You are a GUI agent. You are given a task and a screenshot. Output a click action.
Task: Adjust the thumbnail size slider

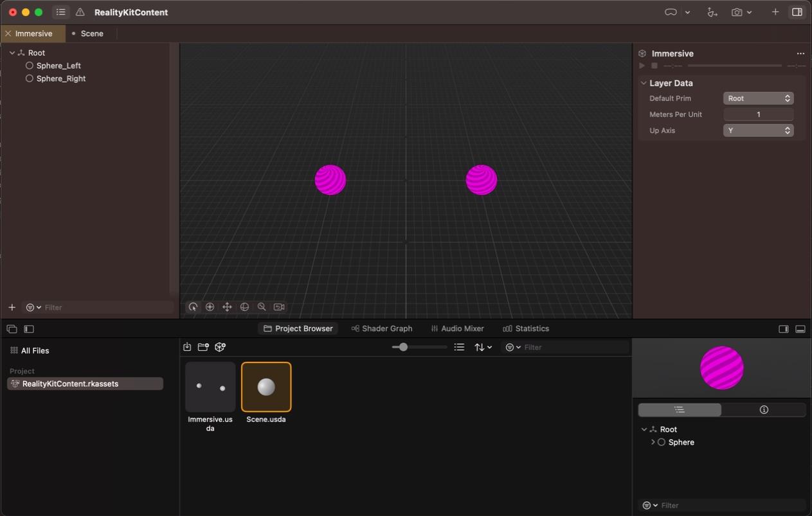(402, 346)
